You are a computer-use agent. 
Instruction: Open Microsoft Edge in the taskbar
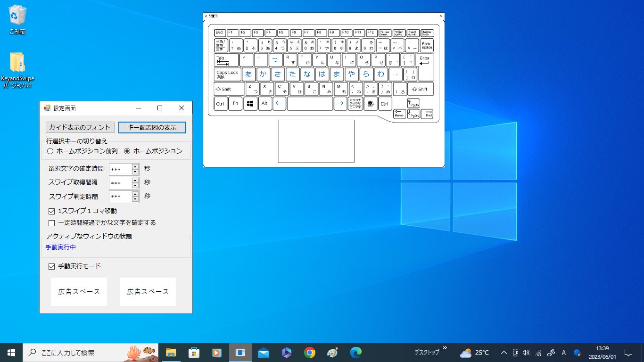click(x=355, y=353)
